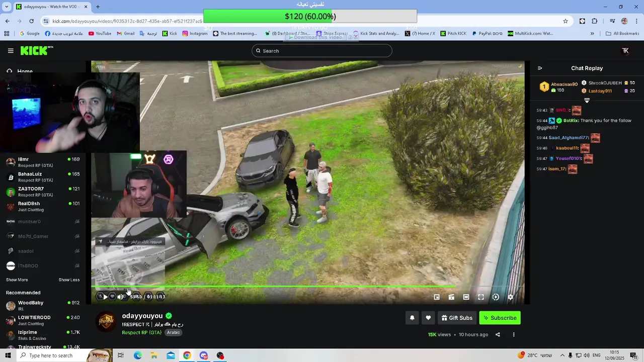Seek on the video progress bar
This screenshot has height=362, width=644.
coord(307,287)
